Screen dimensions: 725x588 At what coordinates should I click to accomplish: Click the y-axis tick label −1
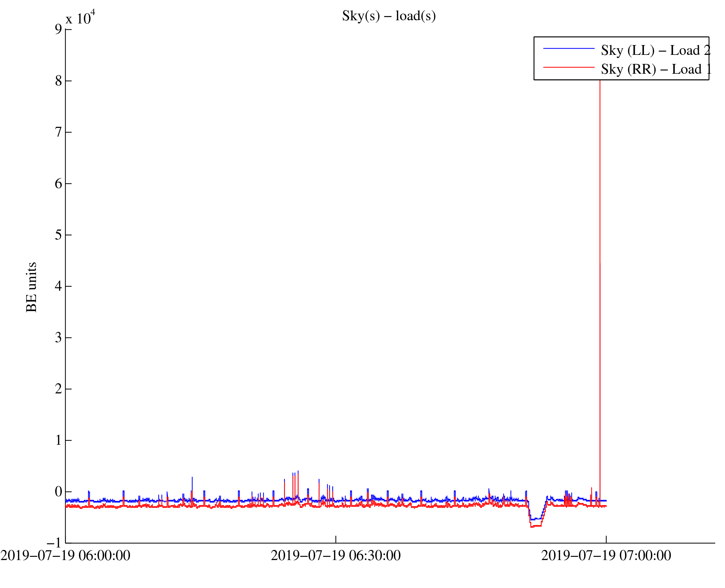pos(54,543)
